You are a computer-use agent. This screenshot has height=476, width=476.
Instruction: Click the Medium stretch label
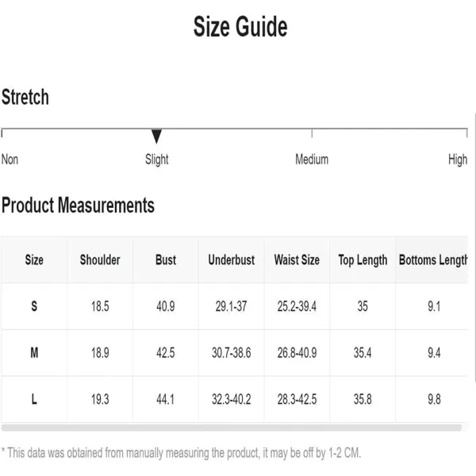pyautogui.click(x=312, y=159)
